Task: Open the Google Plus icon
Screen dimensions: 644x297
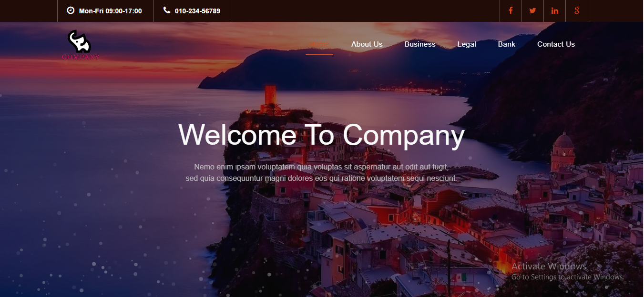Action: click(x=577, y=10)
